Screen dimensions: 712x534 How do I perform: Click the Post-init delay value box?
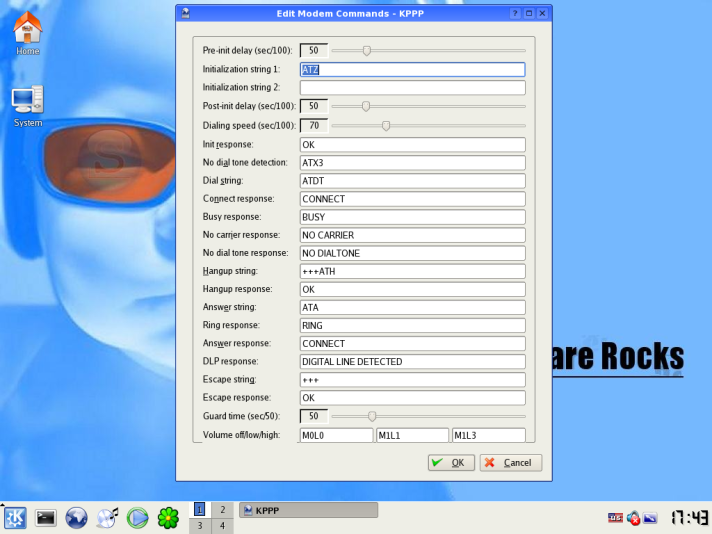(x=314, y=106)
